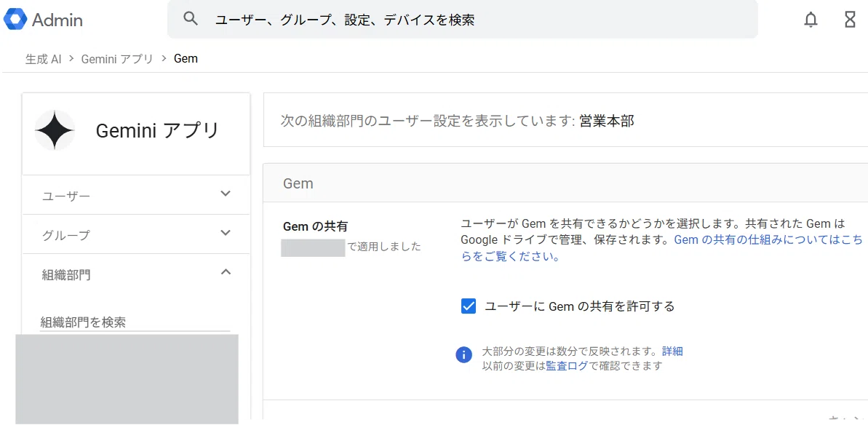Open the 監査ログ link
Image resolution: width=868 pixels, height=425 pixels.
[567, 366]
